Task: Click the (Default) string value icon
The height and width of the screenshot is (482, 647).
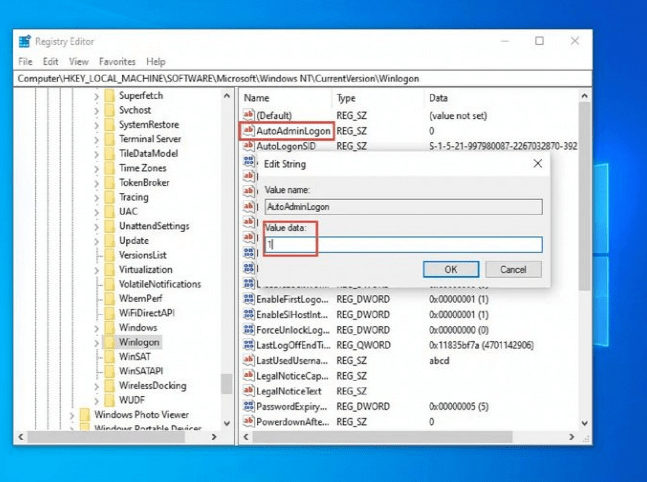Action: (x=248, y=115)
